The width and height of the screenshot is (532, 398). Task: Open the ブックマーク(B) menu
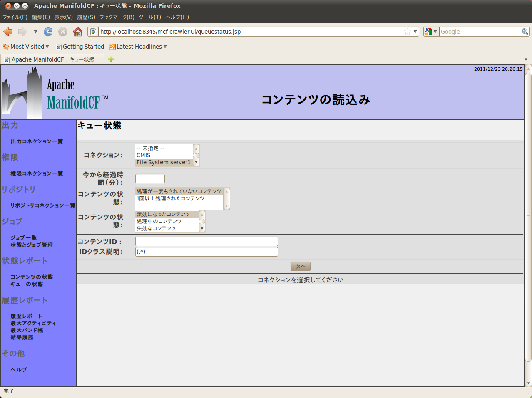117,17
